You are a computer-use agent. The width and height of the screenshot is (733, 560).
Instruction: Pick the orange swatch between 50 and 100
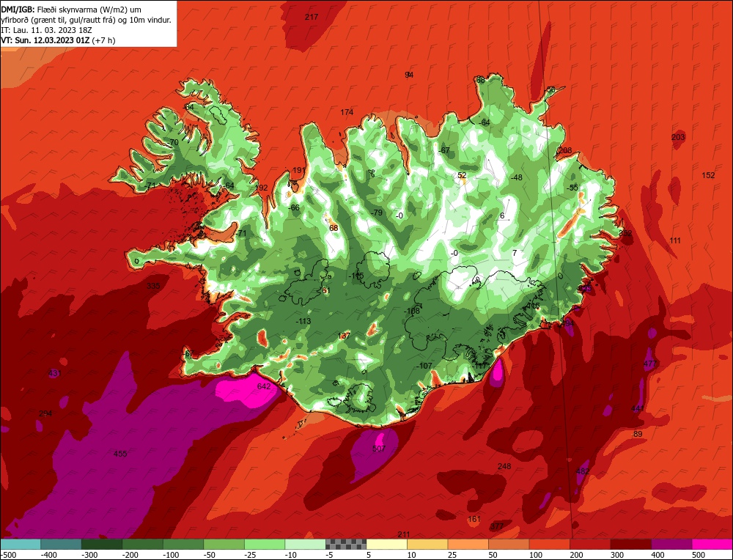508,544
